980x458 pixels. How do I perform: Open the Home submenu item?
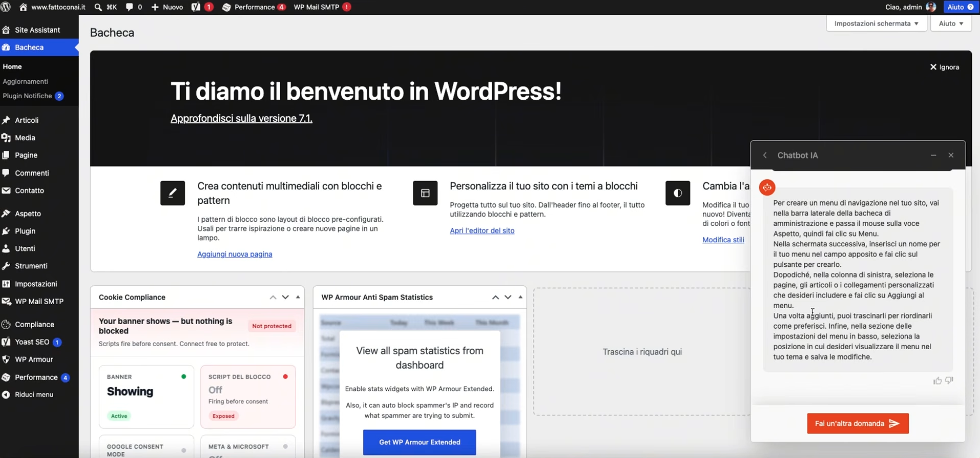tap(12, 66)
